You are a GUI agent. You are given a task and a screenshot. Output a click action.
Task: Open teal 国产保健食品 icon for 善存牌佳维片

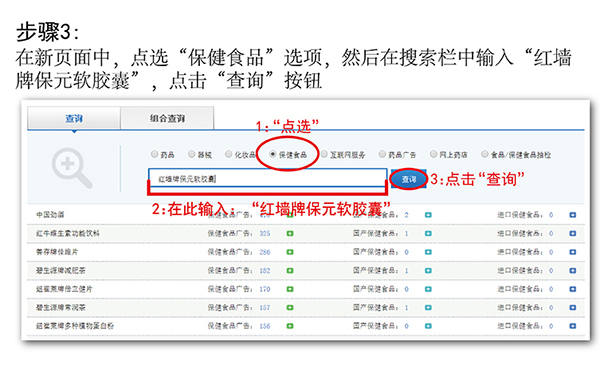coord(428,252)
